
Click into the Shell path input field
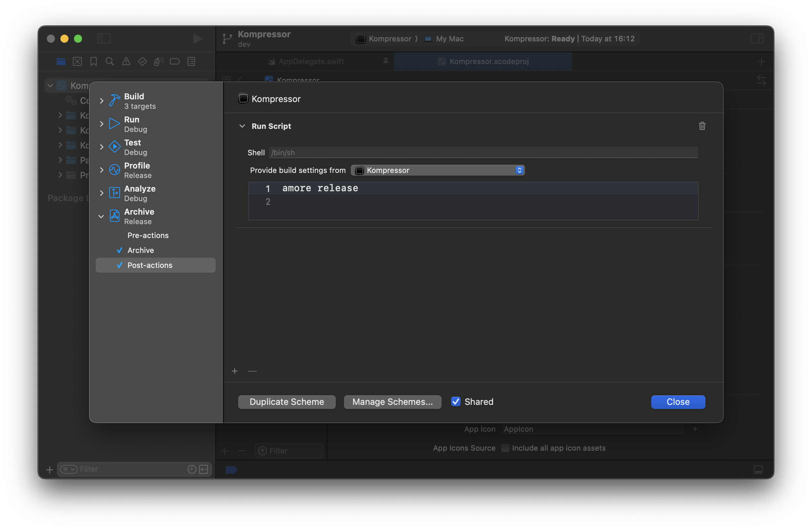pyautogui.click(x=483, y=153)
